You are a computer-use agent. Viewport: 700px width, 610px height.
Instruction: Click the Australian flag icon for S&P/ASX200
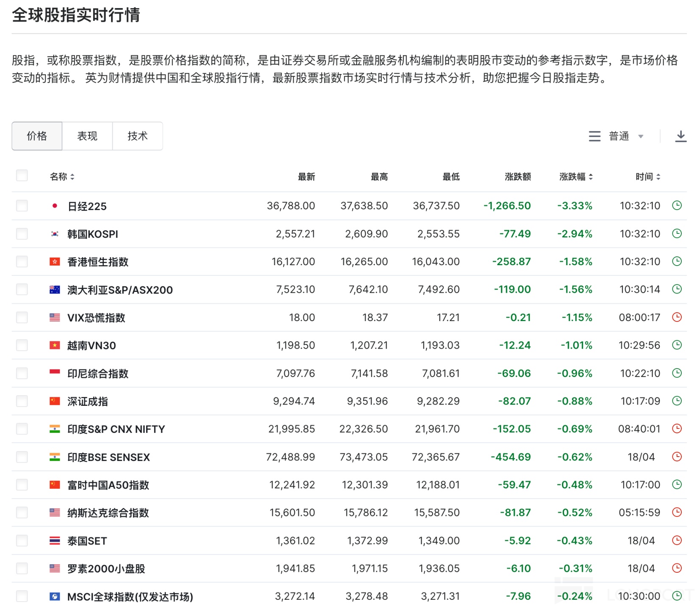55,290
